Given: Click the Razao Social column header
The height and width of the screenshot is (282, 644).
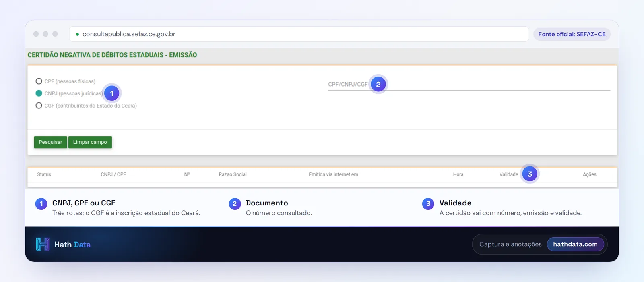Looking at the screenshot, I should point(233,174).
